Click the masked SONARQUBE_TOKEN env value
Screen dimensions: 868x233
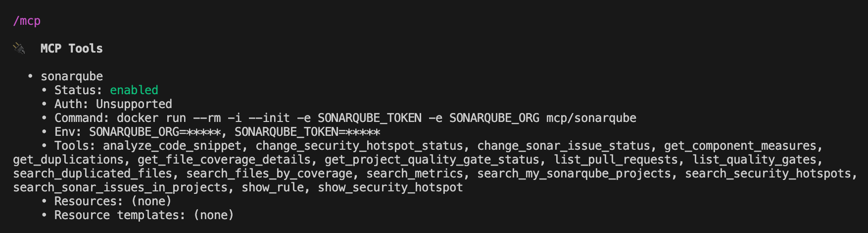362,132
